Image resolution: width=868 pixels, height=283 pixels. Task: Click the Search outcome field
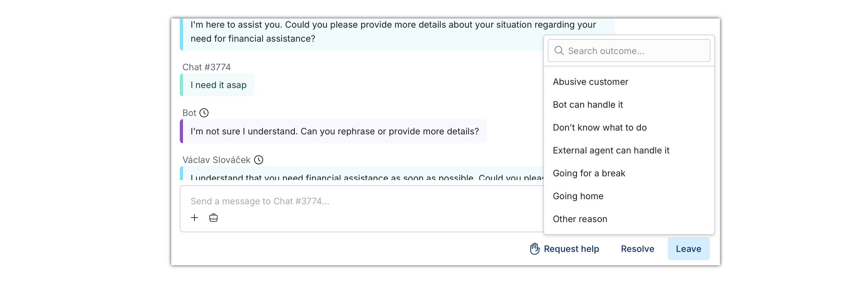[x=629, y=51]
